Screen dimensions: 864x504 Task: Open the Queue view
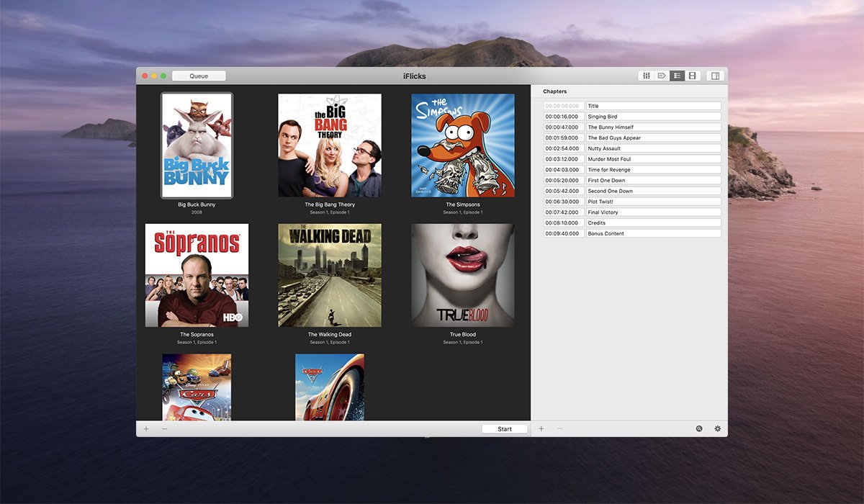[199, 76]
